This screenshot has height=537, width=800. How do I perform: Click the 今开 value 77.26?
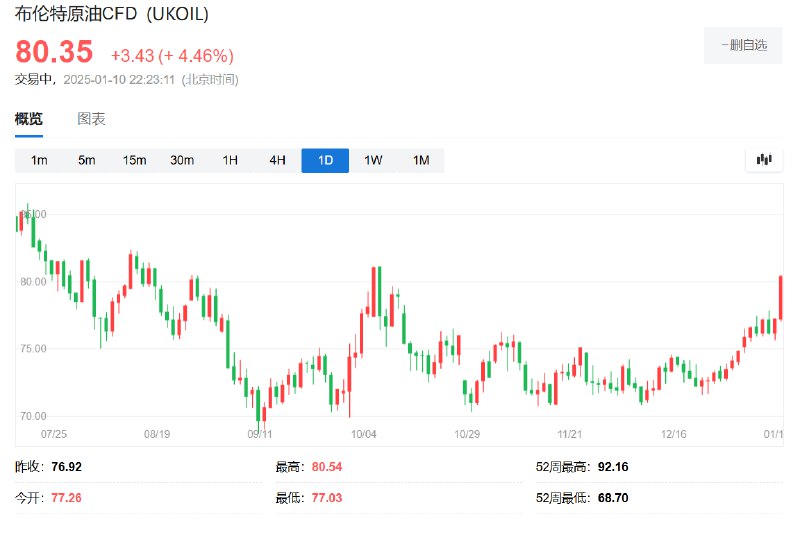pos(66,498)
